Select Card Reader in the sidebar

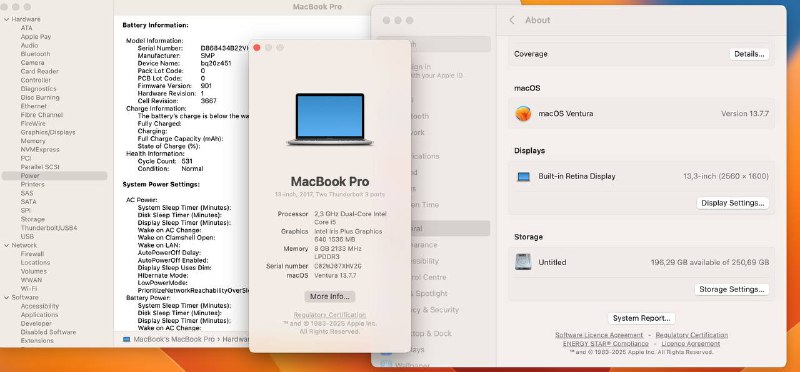[39, 71]
